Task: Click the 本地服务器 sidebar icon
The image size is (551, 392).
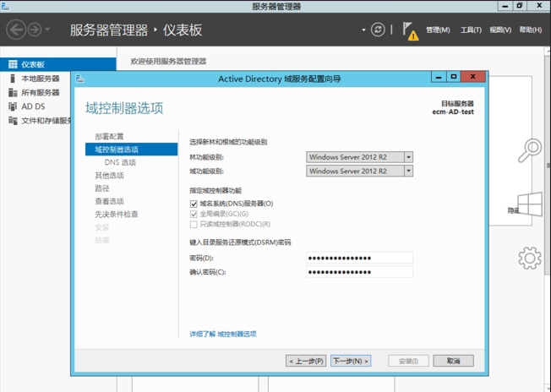Action: [x=13, y=79]
